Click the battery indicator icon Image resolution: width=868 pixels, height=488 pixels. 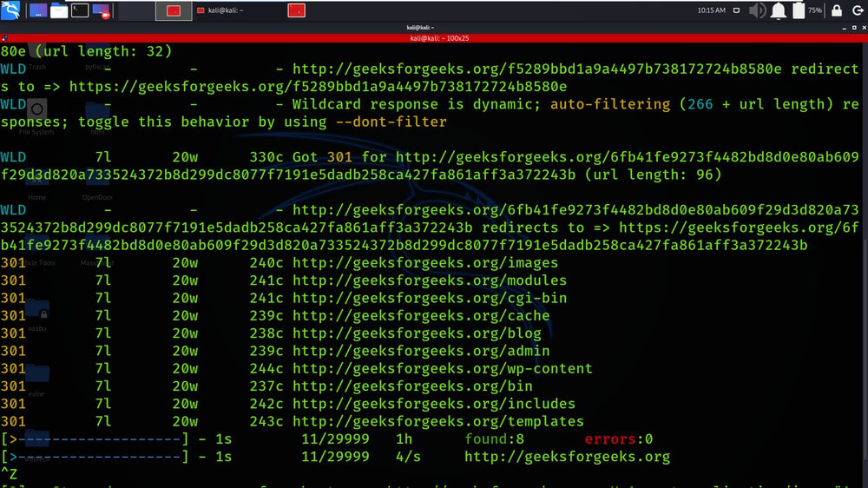tap(799, 10)
